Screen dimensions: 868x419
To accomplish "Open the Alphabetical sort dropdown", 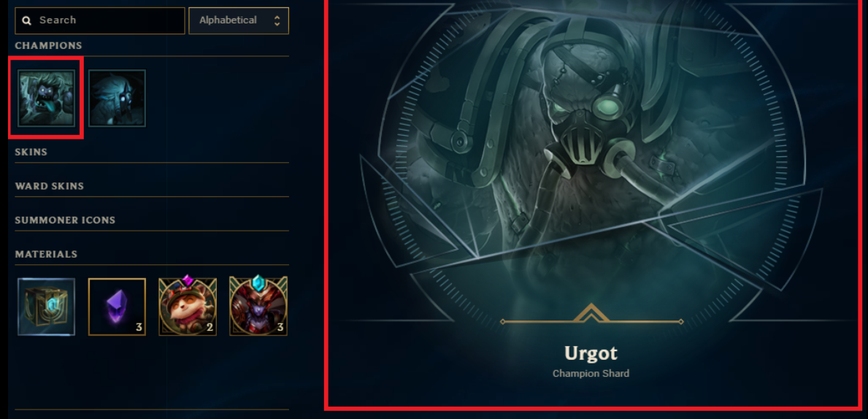I will click(x=239, y=20).
